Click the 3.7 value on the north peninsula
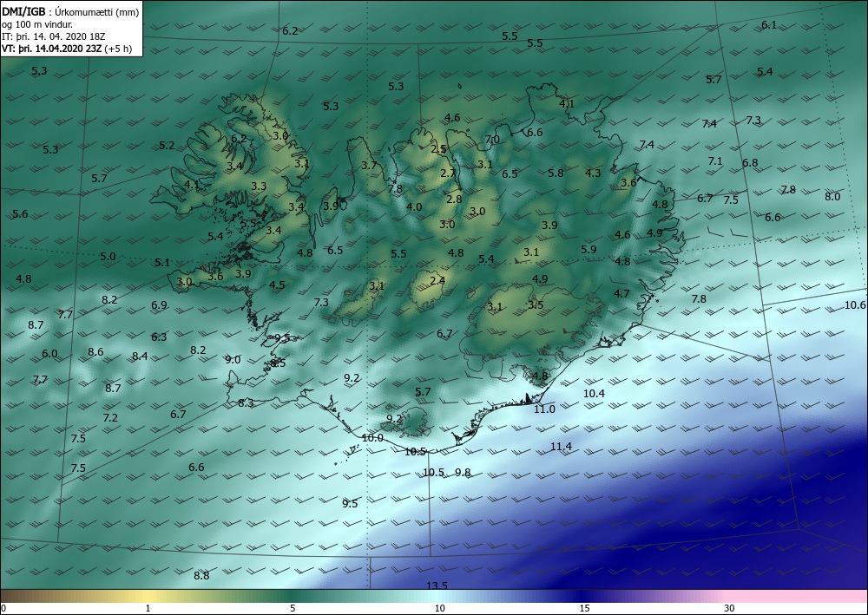Image resolution: width=868 pixels, height=615 pixels. coord(369,165)
